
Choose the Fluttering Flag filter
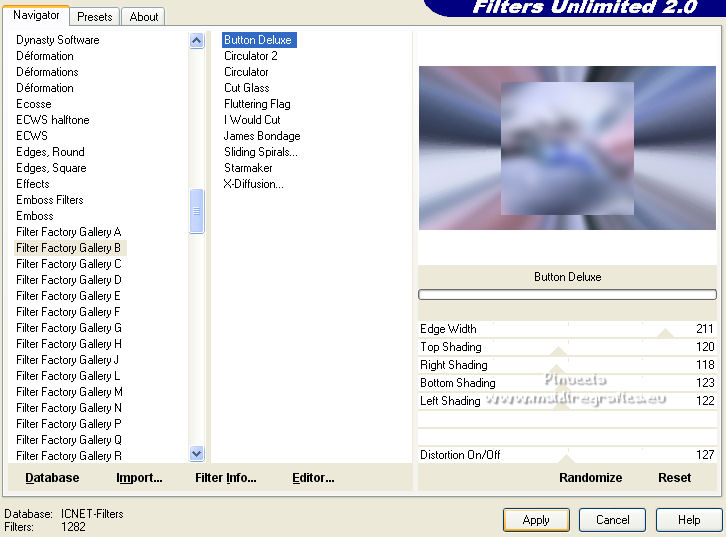point(257,104)
